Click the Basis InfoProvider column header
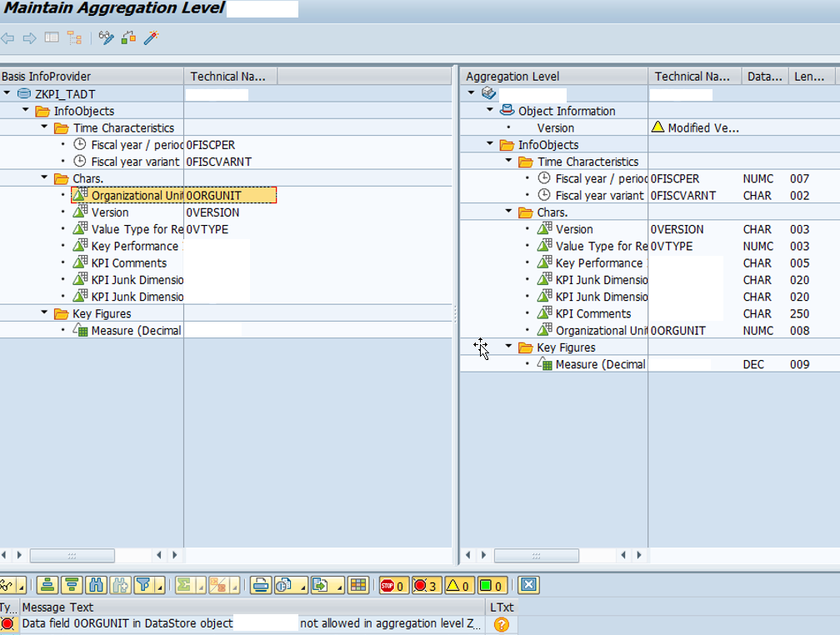 [x=92, y=76]
